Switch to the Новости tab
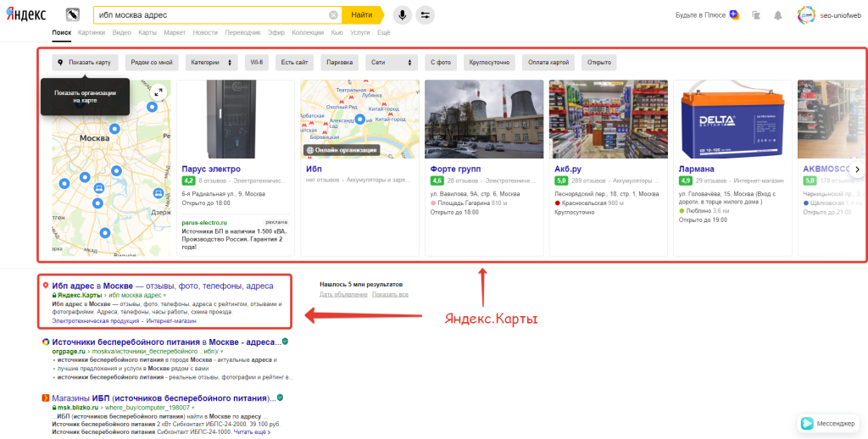The height and width of the screenshot is (439, 868). (205, 33)
